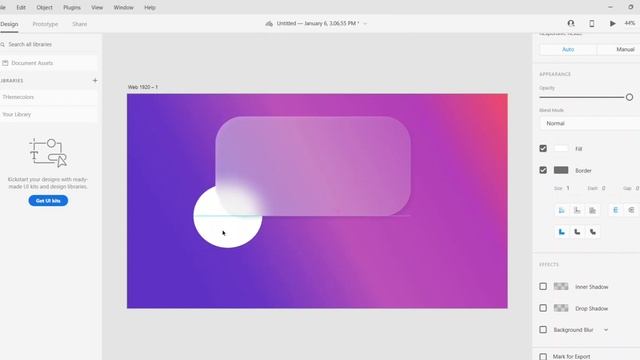Select inner stroke alignment icon

[x=562, y=210]
